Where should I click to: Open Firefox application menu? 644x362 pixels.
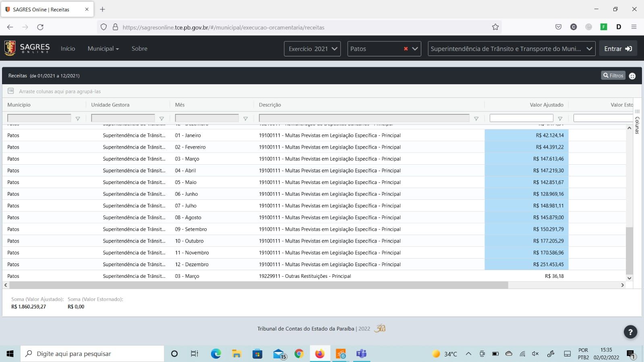point(634,27)
